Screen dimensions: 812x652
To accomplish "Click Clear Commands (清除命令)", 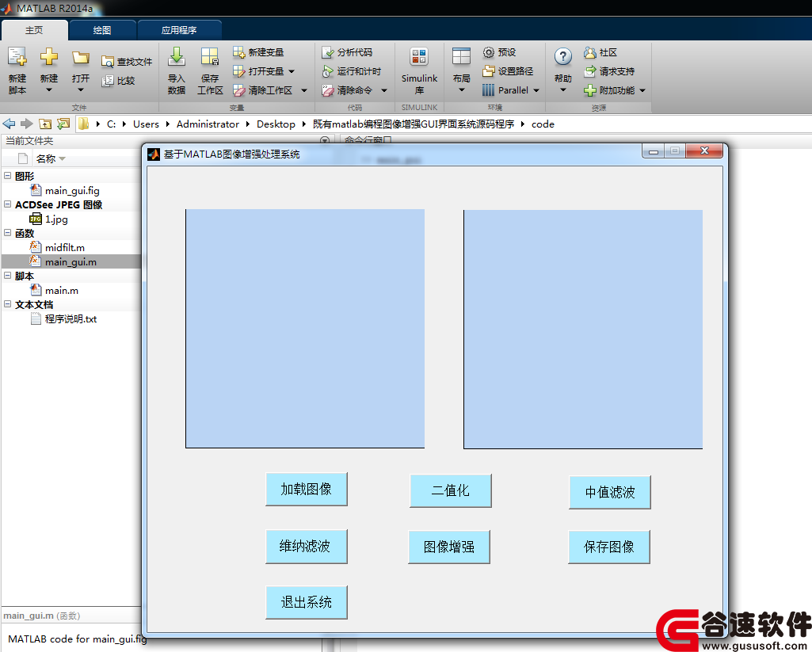I will tap(347, 90).
